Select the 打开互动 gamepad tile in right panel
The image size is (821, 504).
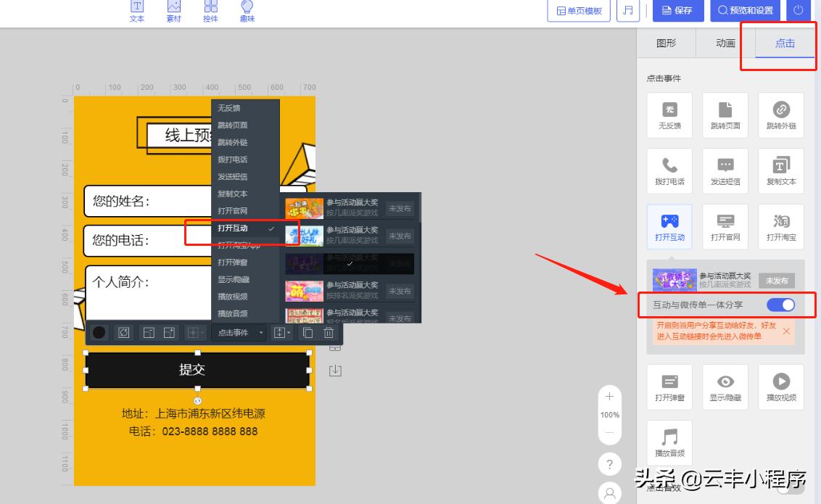(669, 226)
